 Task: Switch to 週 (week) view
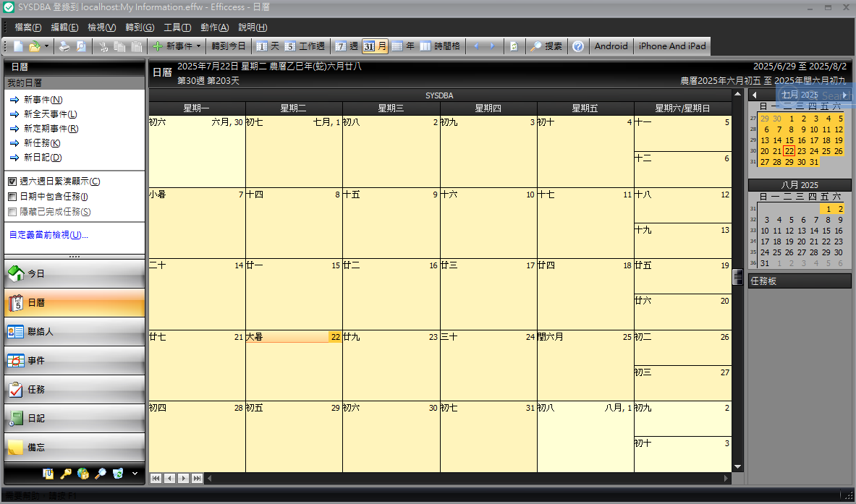click(347, 46)
